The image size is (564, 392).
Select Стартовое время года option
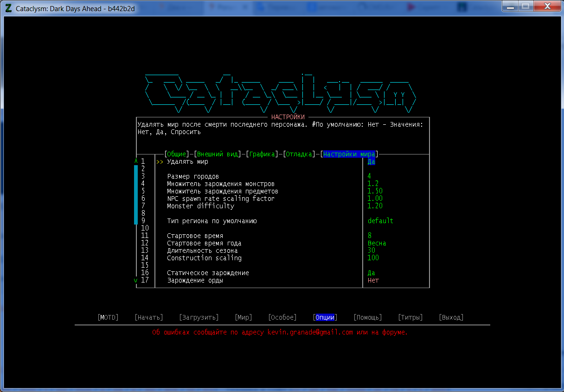[204, 243]
